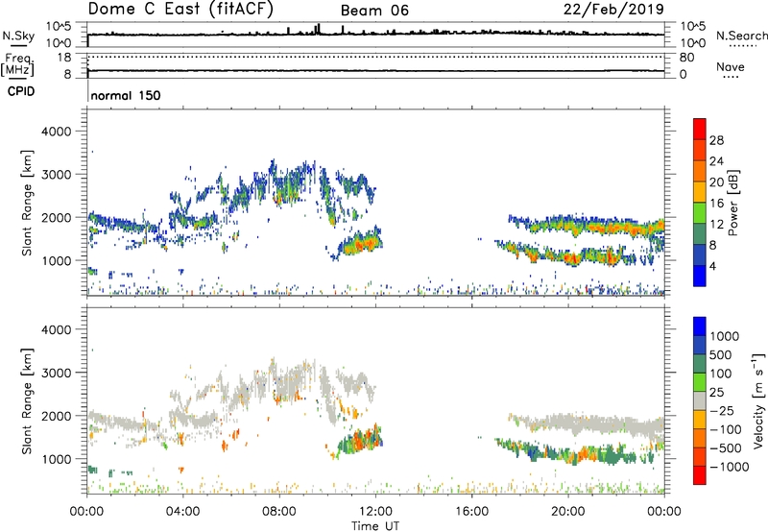
Task: Click the red swatch in the Power colorbar
Action: pyautogui.click(x=700, y=129)
